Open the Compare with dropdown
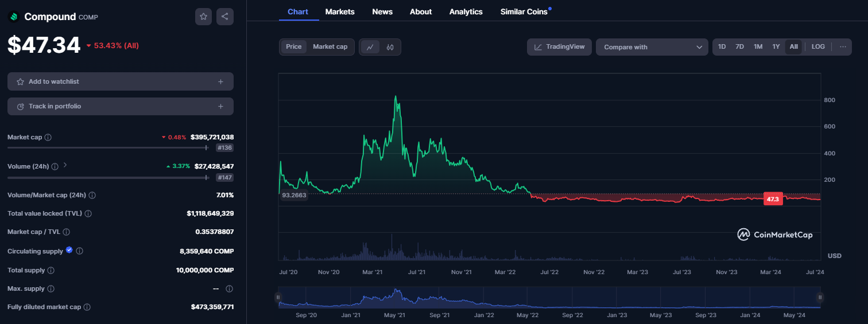This screenshot has height=324, width=868. [652, 47]
